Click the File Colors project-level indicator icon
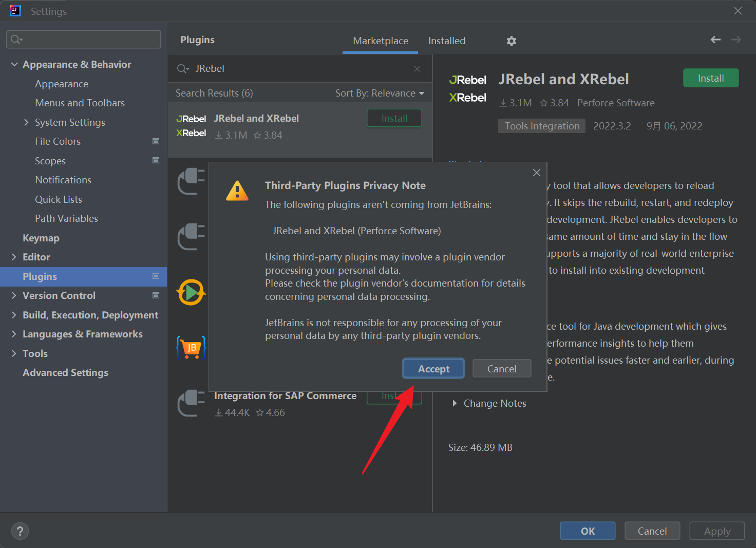 pyautogui.click(x=156, y=141)
